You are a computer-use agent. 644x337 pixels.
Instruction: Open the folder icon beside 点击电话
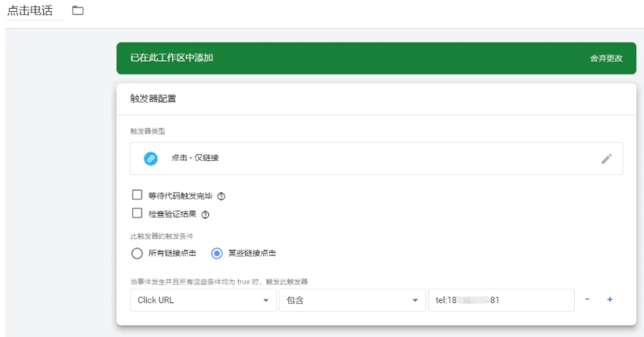pyautogui.click(x=78, y=11)
